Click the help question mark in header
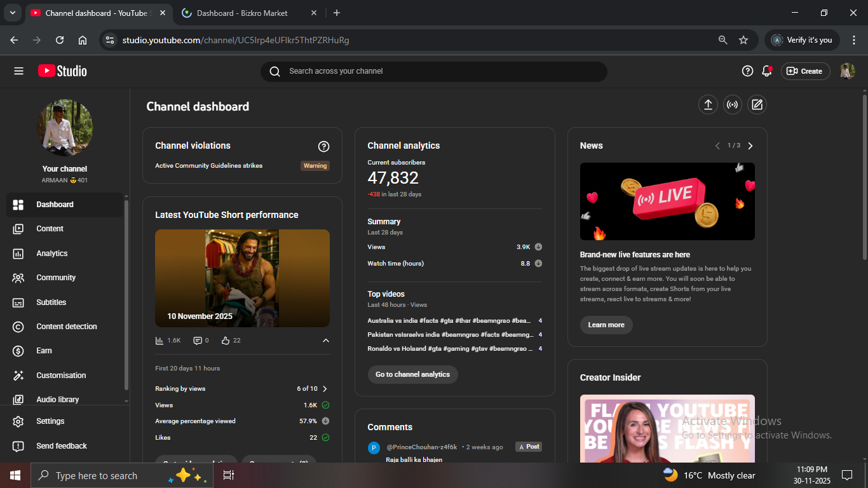The image size is (868, 488). pyautogui.click(x=747, y=71)
